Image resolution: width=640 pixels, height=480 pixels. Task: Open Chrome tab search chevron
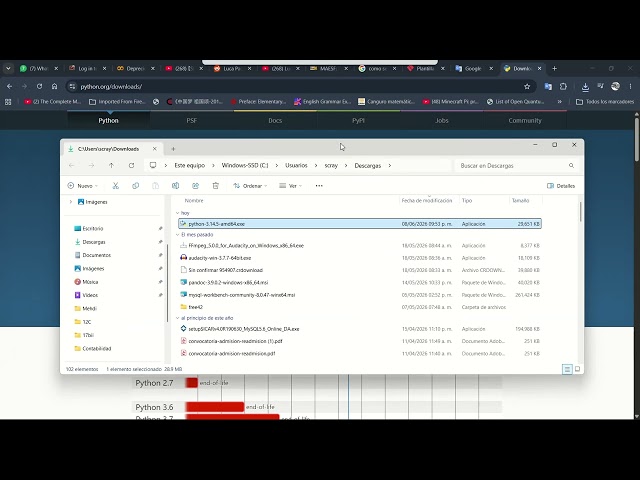pos(8,69)
